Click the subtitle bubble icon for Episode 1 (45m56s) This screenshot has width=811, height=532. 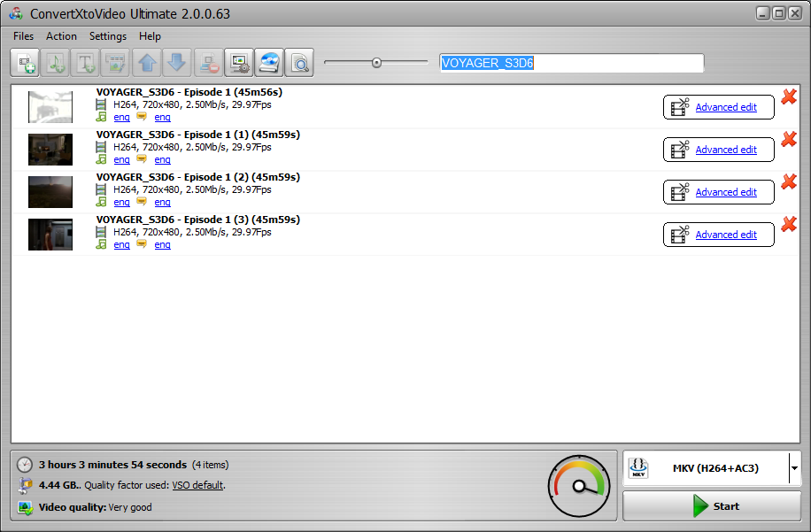141,117
